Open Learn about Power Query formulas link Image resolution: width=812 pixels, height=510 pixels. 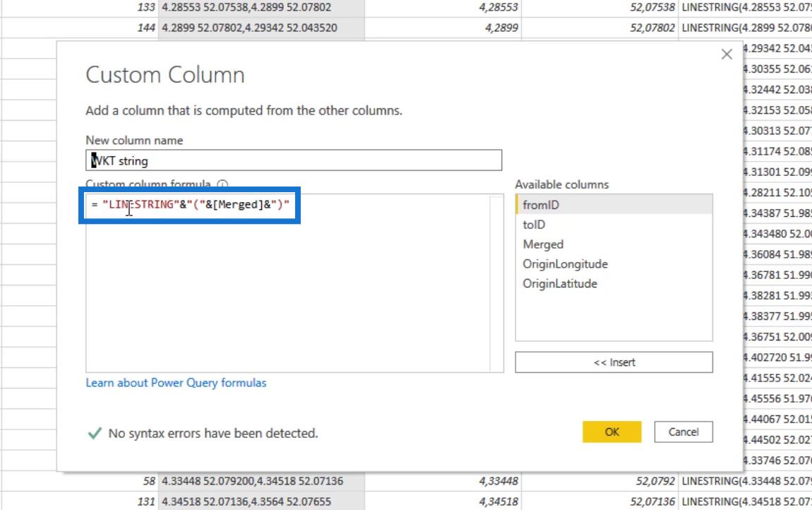[176, 383]
